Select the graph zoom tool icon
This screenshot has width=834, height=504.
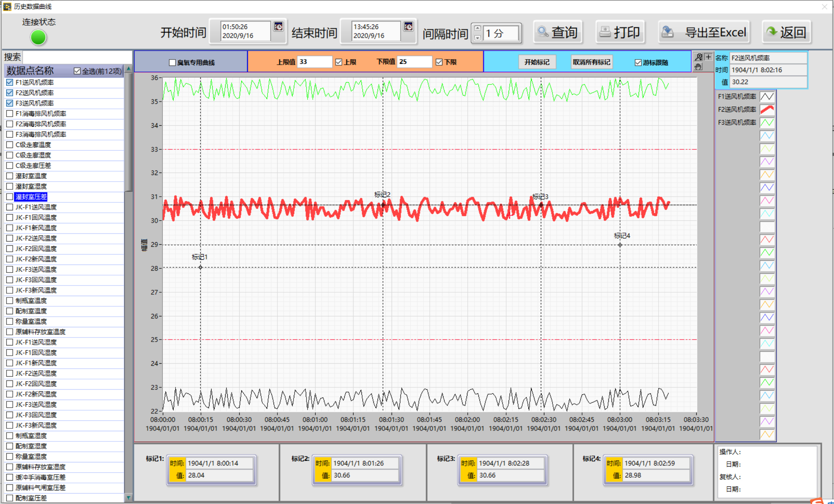click(698, 57)
